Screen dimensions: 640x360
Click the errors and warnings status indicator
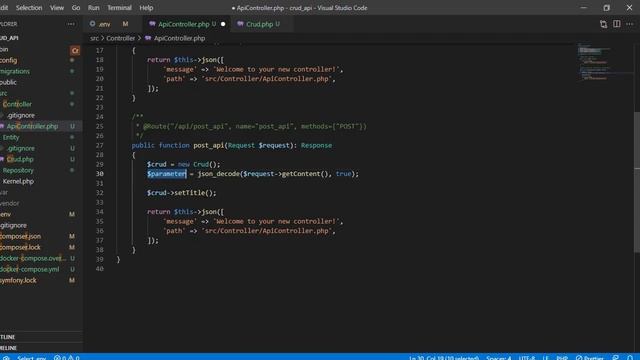[x=67, y=357]
